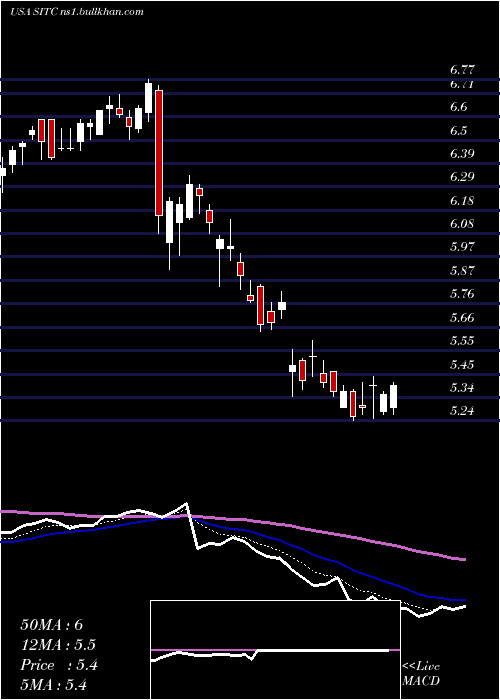Select the 6.29 price axis label

[x=462, y=177]
